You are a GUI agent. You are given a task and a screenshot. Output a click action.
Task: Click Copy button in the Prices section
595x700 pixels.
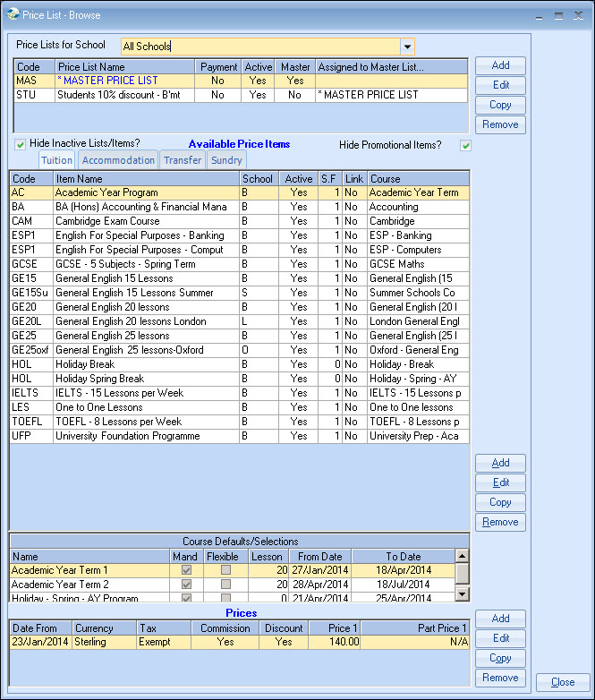500,658
